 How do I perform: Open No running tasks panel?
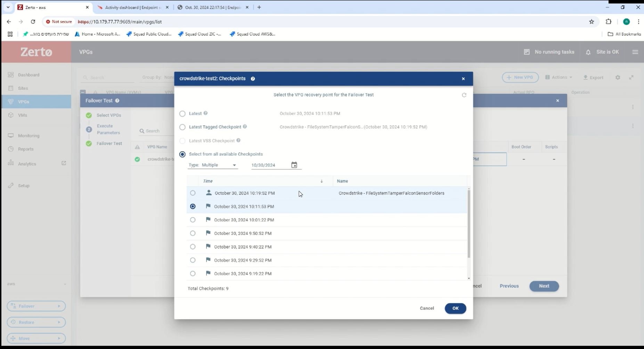point(549,52)
